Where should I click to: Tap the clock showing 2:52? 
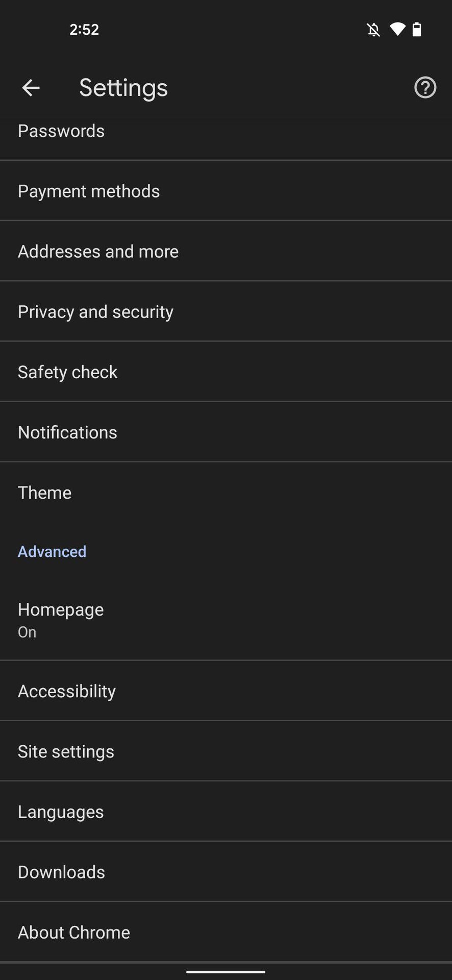[x=84, y=30]
